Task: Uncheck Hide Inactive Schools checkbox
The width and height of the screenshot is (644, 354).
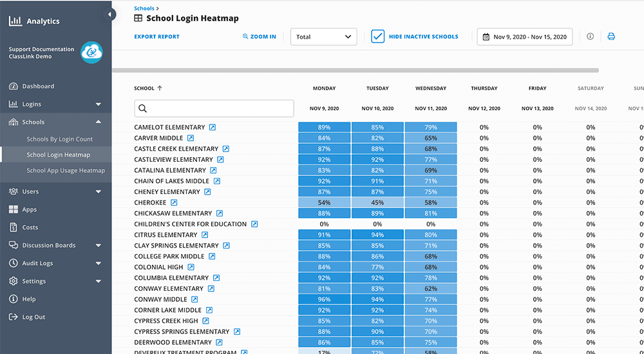Action: [378, 37]
